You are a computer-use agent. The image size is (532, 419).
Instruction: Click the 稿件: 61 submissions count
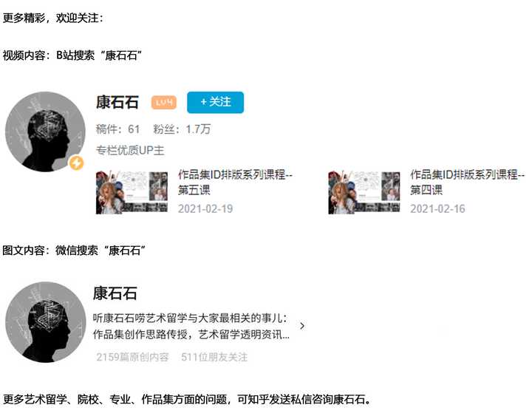click(117, 129)
